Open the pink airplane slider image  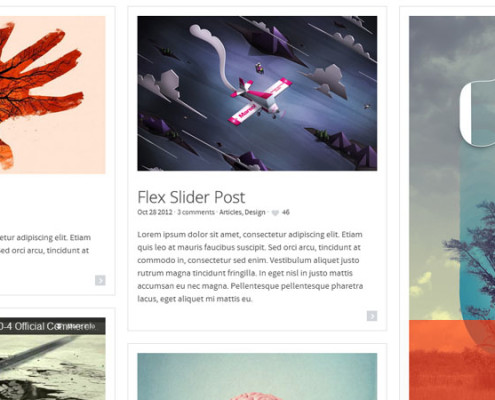(257, 93)
